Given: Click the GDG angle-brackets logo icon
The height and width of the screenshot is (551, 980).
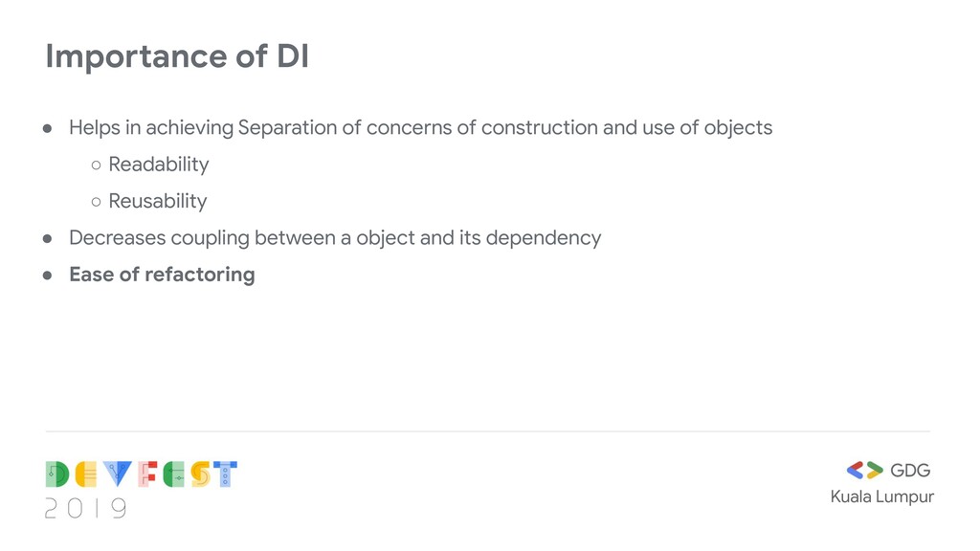Looking at the screenshot, I should coord(864,471).
